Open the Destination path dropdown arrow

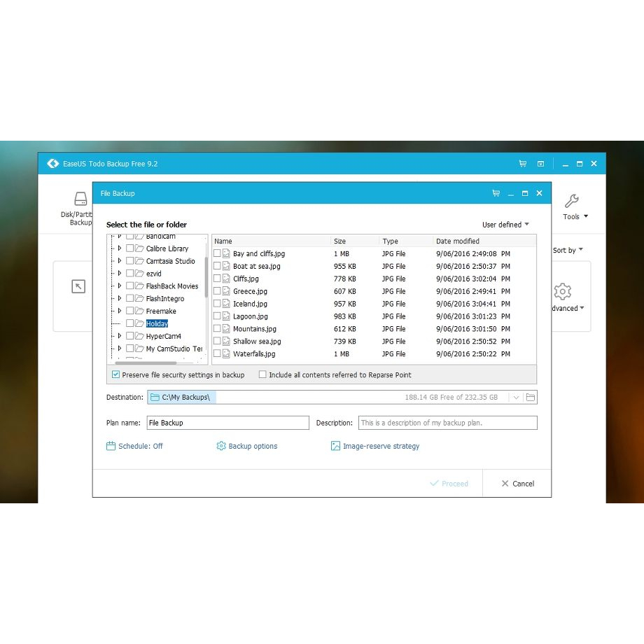point(516,398)
